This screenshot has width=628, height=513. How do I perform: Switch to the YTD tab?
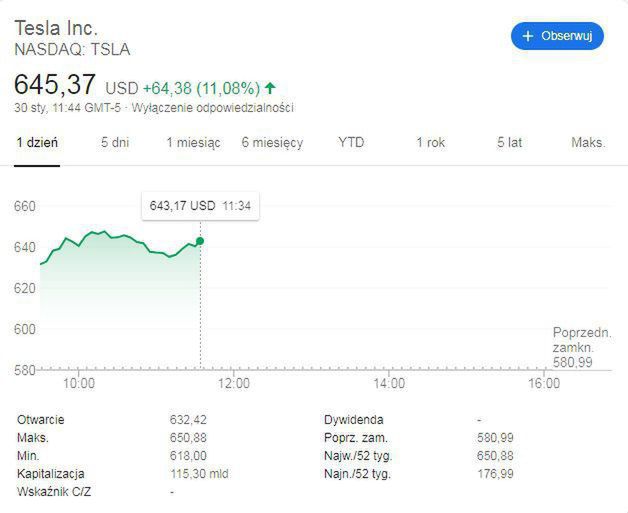351,143
